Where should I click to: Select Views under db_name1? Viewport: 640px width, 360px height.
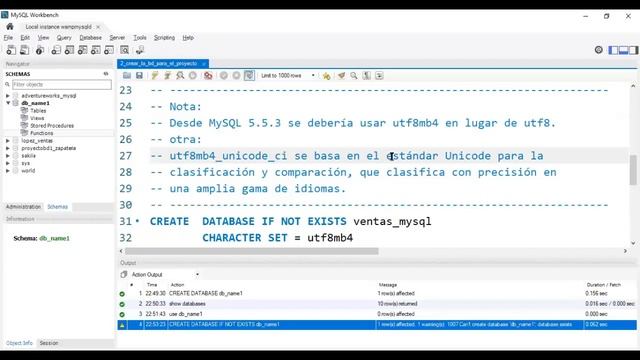[37, 118]
